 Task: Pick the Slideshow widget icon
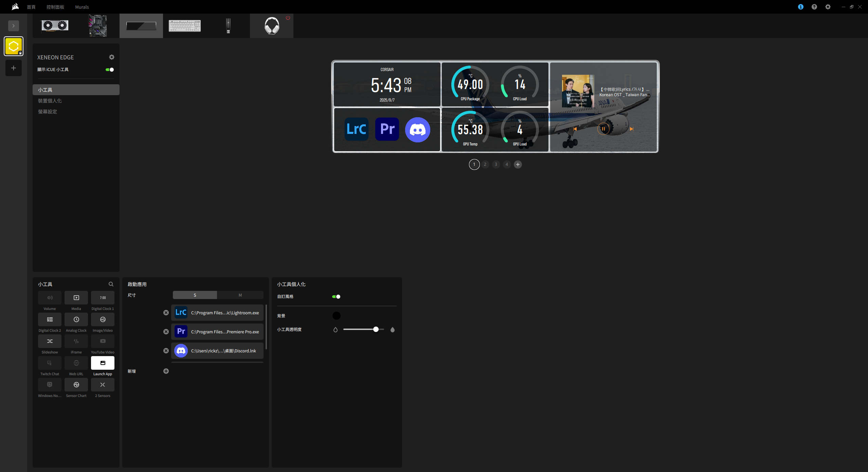pyautogui.click(x=50, y=341)
